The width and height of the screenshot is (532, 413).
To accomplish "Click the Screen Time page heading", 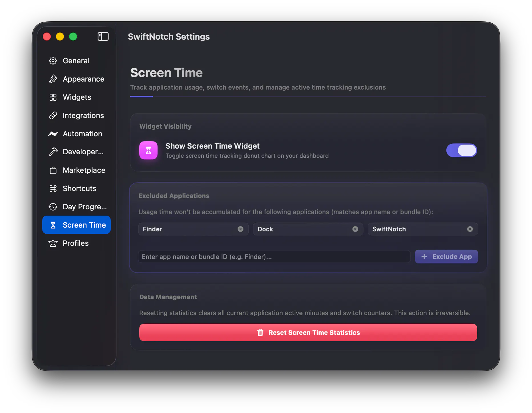I will click(166, 73).
